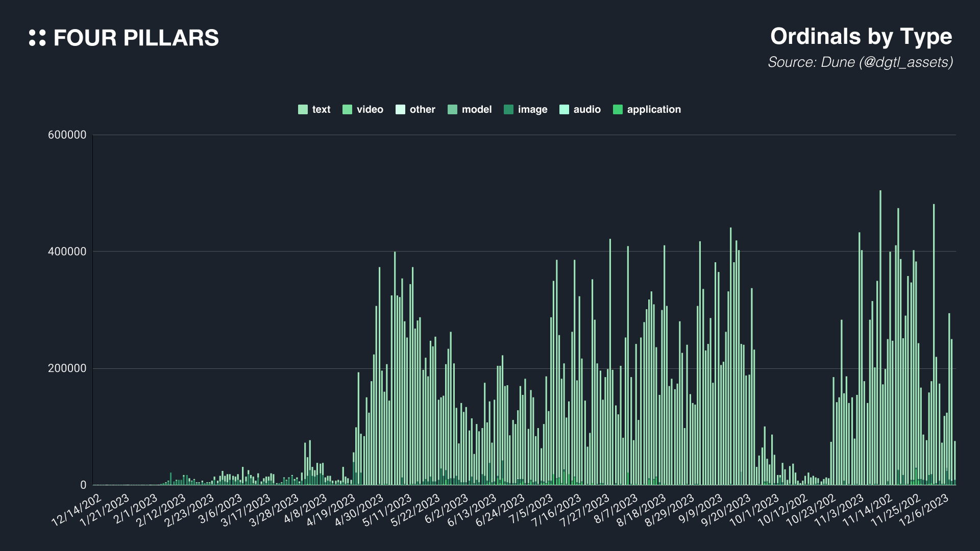Image resolution: width=980 pixels, height=551 pixels.
Task: Click the application legend color swatch
Action: point(618,110)
